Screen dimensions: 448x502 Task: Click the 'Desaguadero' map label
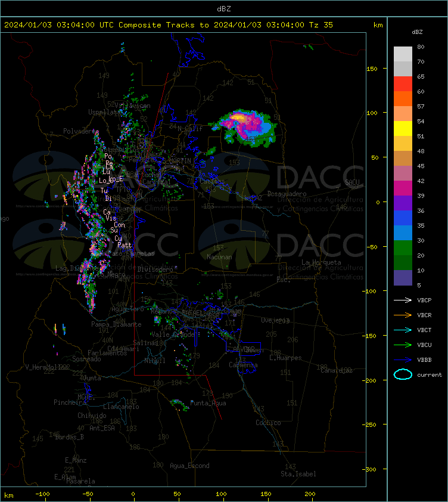(287, 194)
